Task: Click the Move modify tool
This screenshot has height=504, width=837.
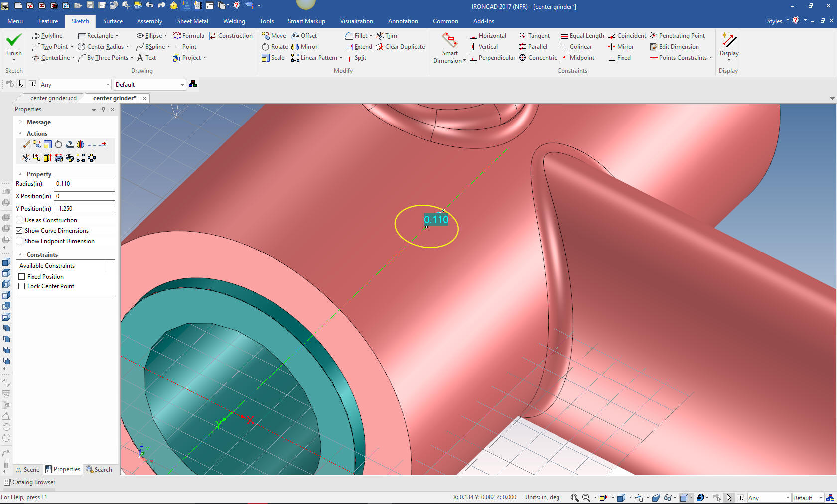Action: (x=274, y=36)
